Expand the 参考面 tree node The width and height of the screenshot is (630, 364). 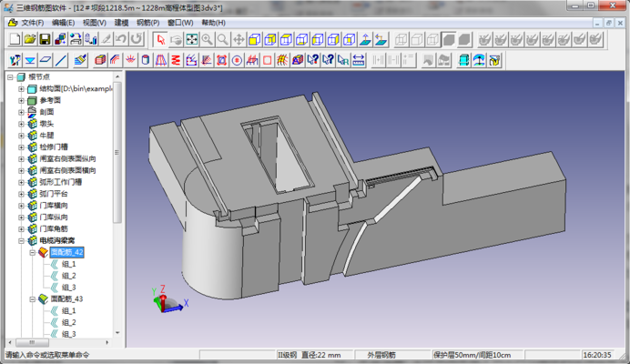(x=21, y=100)
